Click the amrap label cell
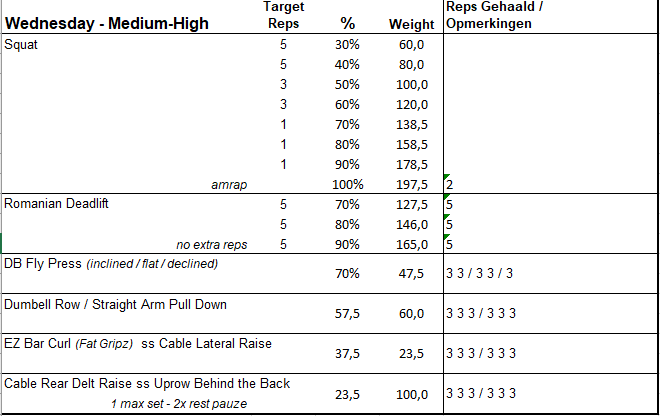Screen dimensions: 660x416 coord(230,185)
